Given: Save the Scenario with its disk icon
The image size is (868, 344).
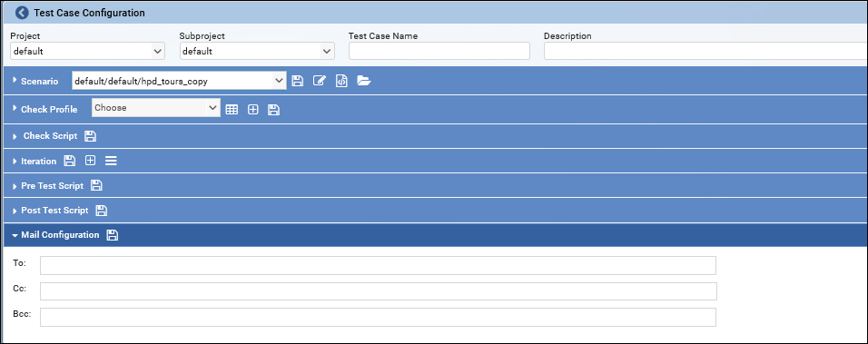Looking at the screenshot, I should pyautogui.click(x=298, y=81).
